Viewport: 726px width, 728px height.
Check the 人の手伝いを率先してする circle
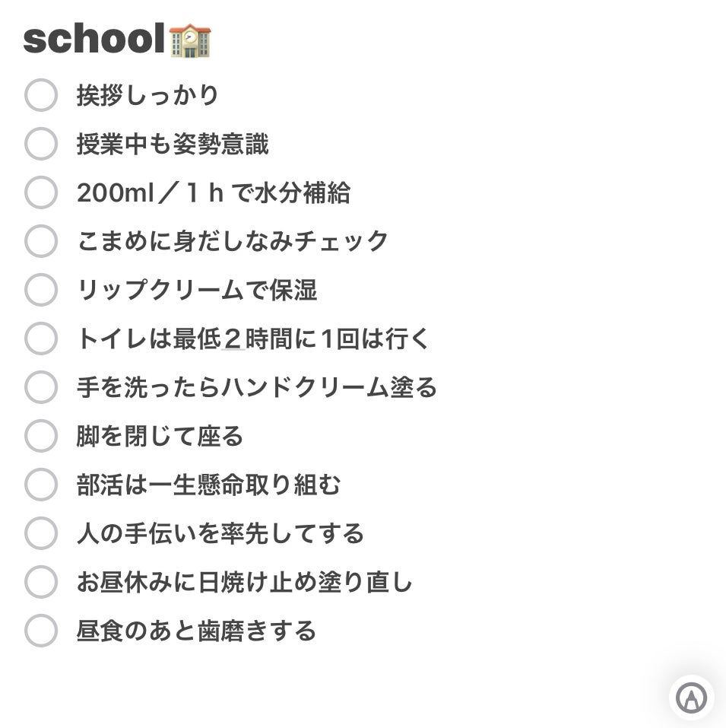[x=41, y=534]
